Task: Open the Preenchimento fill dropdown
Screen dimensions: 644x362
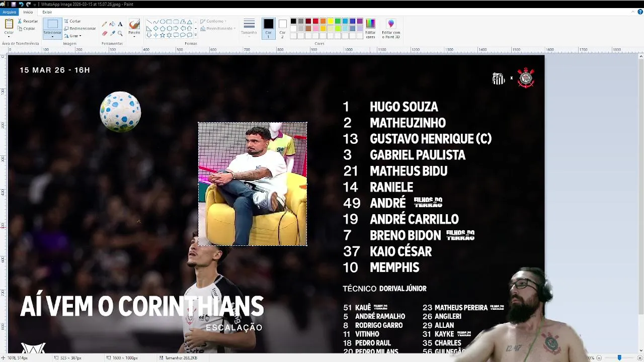Action: coord(217,29)
